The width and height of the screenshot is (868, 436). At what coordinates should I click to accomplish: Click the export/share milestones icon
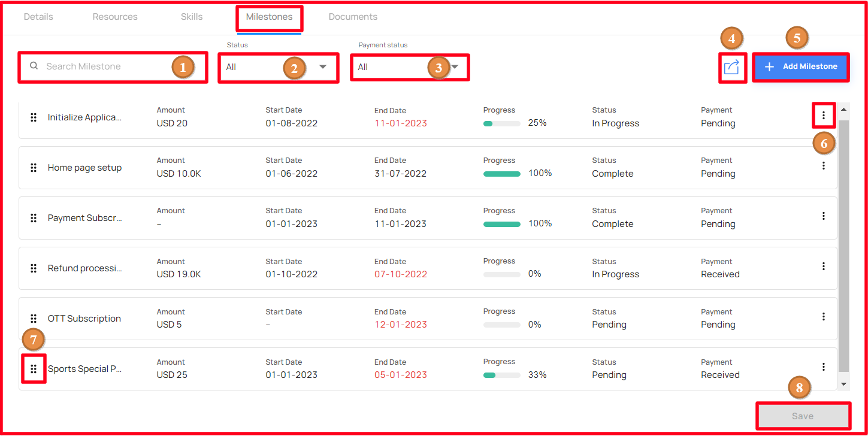coord(731,67)
